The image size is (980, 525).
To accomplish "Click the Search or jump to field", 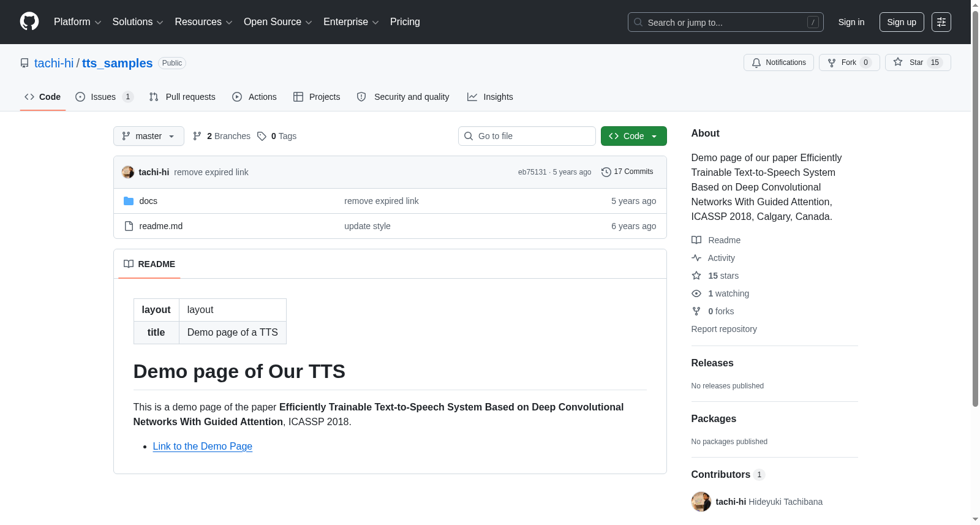I will tap(726, 22).
